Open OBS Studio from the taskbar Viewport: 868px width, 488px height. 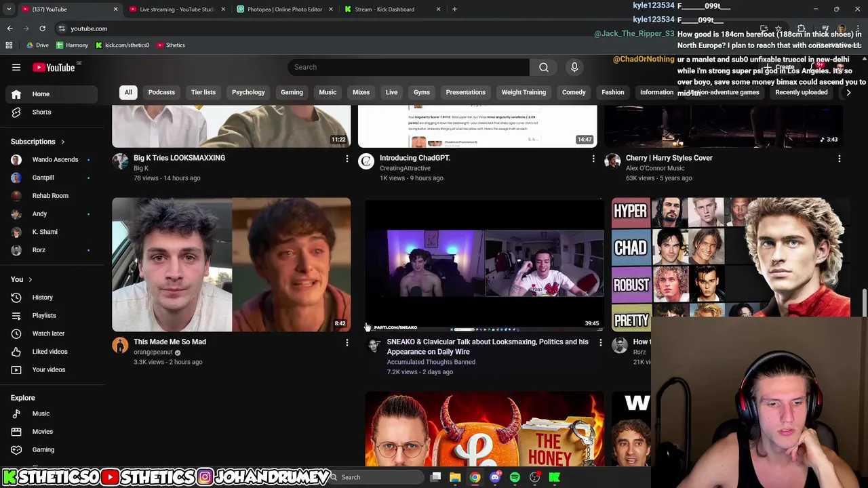(534, 477)
